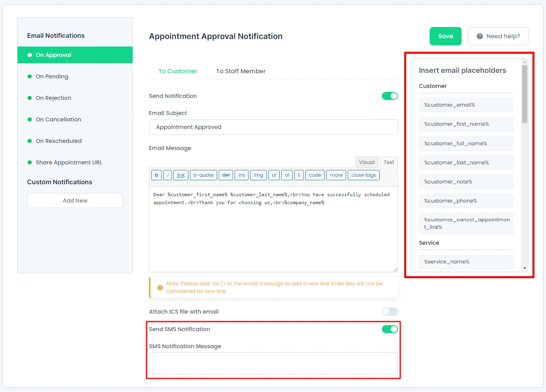Image resolution: width=546 pixels, height=392 pixels.
Task: Insert an image using the img button
Action: pyautogui.click(x=258, y=175)
